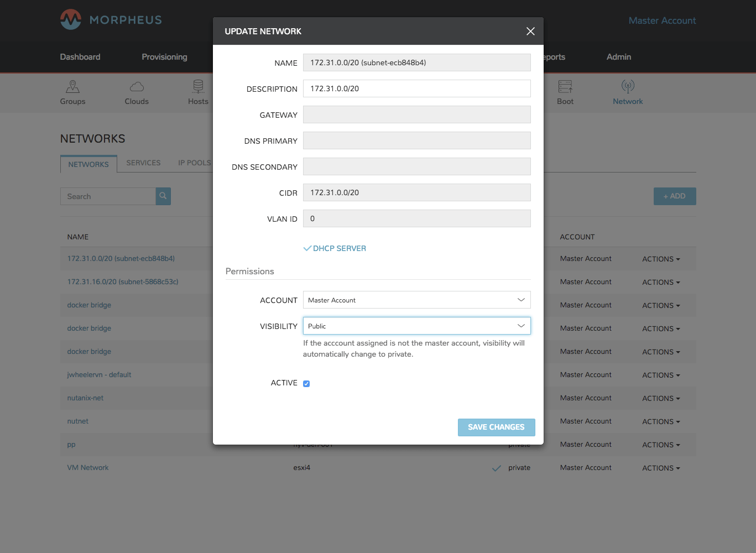Open the nutanix-net network link
Viewport: 756px width, 553px height.
(x=85, y=398)
